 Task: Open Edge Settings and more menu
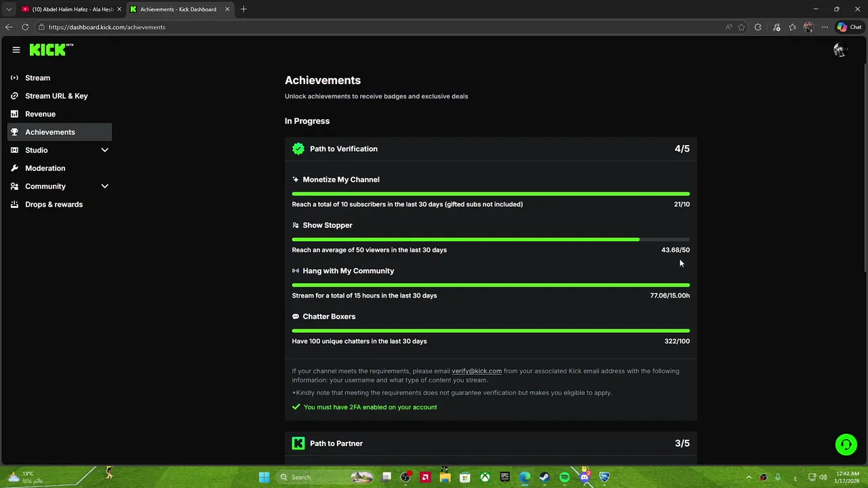[825, 27]
